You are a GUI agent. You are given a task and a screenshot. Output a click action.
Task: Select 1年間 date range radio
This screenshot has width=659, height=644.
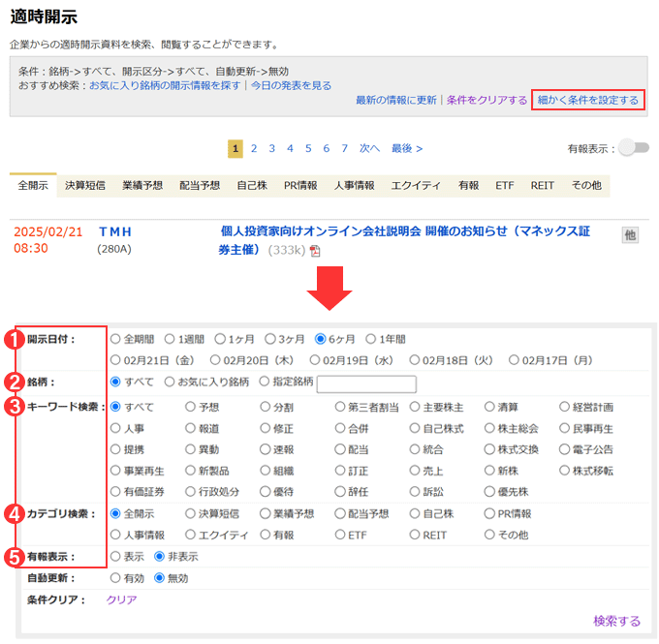pos(370,339)
